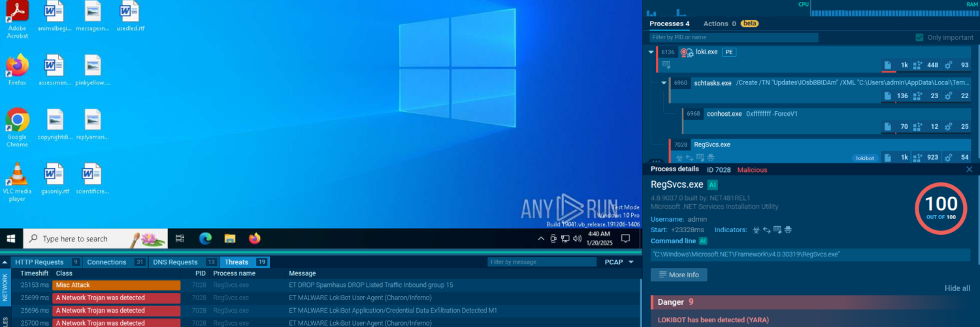The image size is (980, 327).
Task: Open Windows File Explorer in the taskbar
Action: 229,239
